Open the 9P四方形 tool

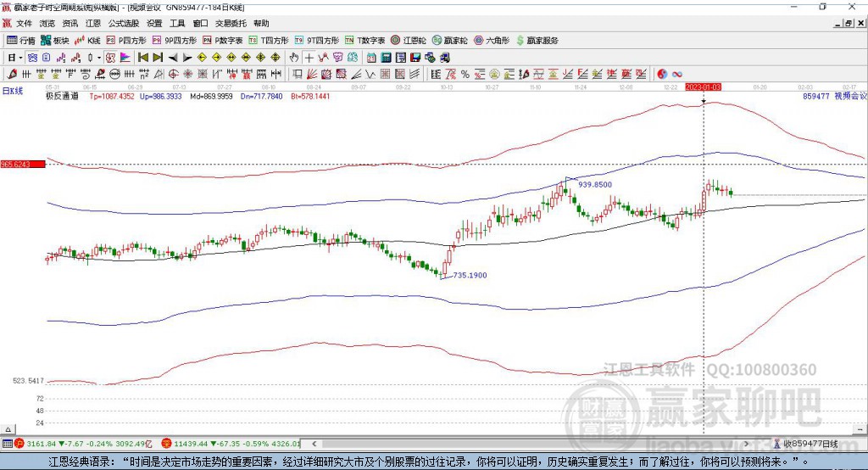pyautogui.click(x=175, y=41)
